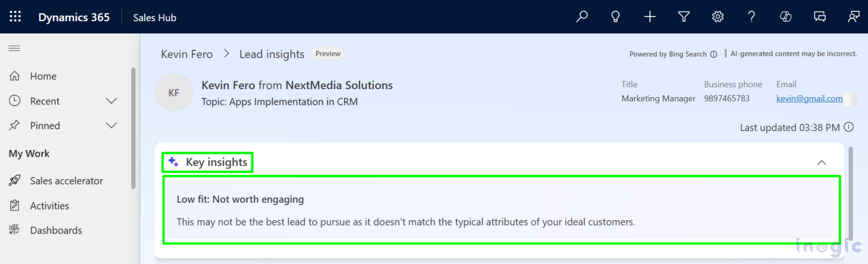Click the search magnifier icon

582,17
